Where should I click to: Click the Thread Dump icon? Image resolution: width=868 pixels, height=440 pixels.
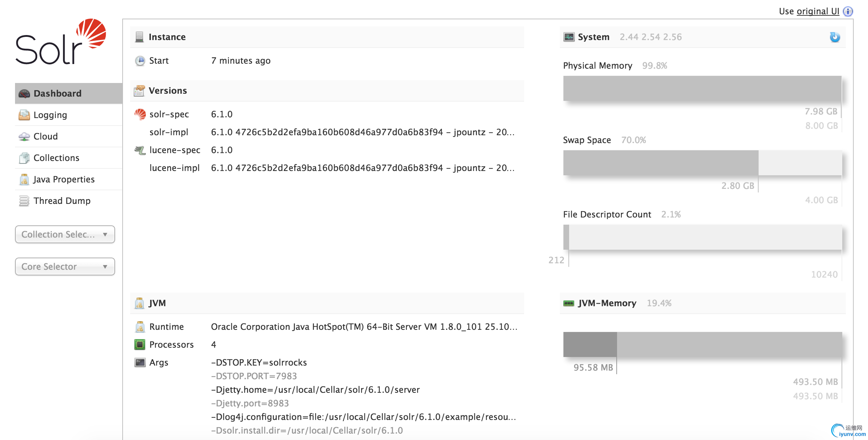pyautogui.click(x=24, y=201)
